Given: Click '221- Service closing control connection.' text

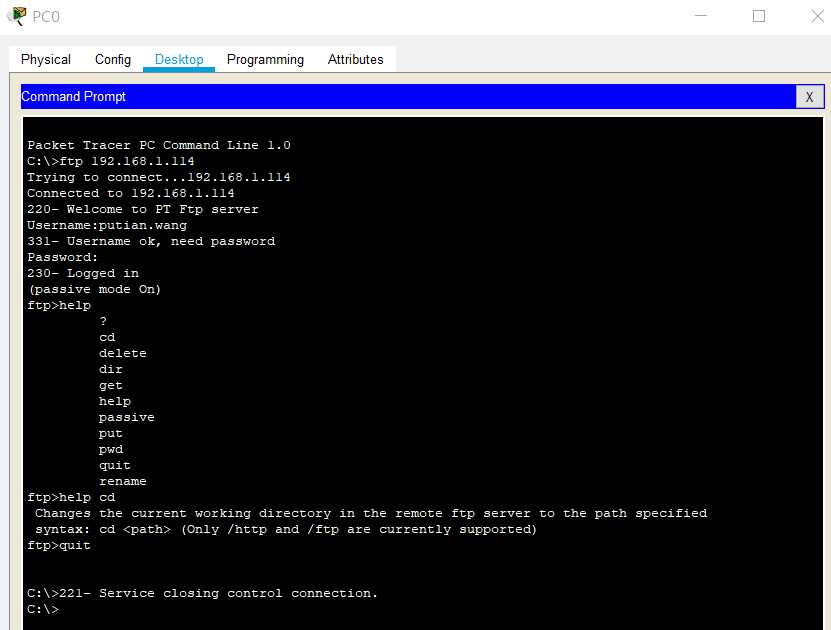Looking at the screenshot, I should click(x=218, y=593).
